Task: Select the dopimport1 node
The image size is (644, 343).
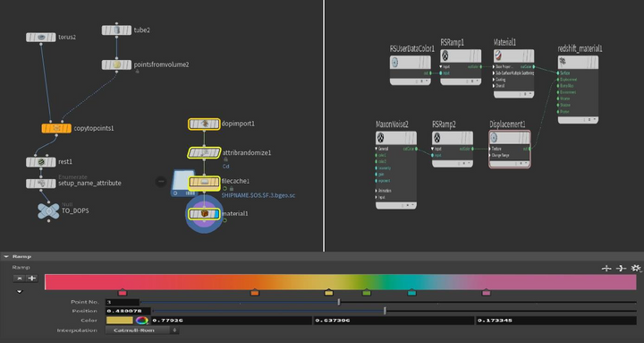Action: pos(204,124)
